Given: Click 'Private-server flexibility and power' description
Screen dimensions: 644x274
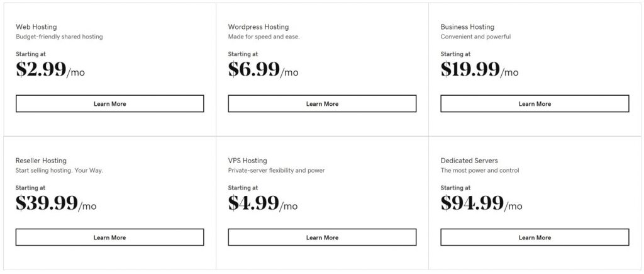Looking at the screenshot, I should point(277,170).
